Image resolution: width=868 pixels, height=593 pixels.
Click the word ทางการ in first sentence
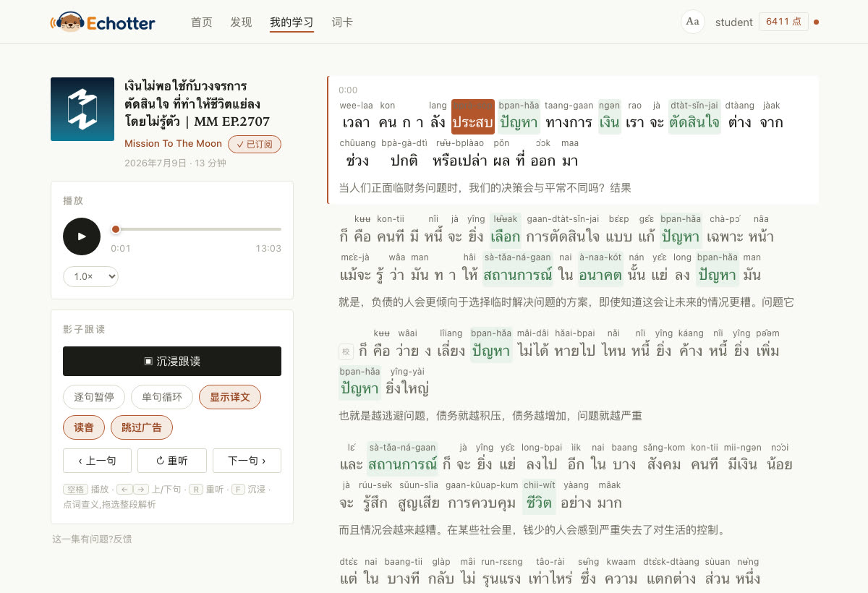pos(569,116)
